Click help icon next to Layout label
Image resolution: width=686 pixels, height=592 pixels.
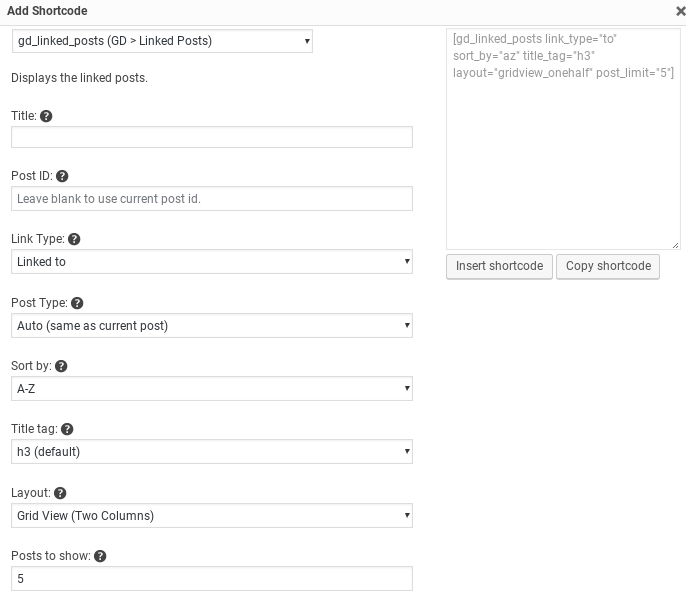tap(60, 493)
